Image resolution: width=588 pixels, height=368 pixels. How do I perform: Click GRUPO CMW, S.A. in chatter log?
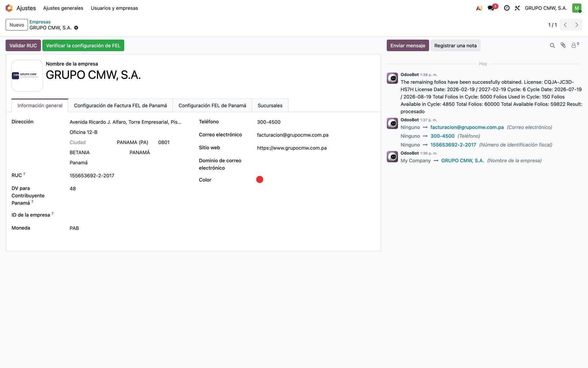pos(463,161)
